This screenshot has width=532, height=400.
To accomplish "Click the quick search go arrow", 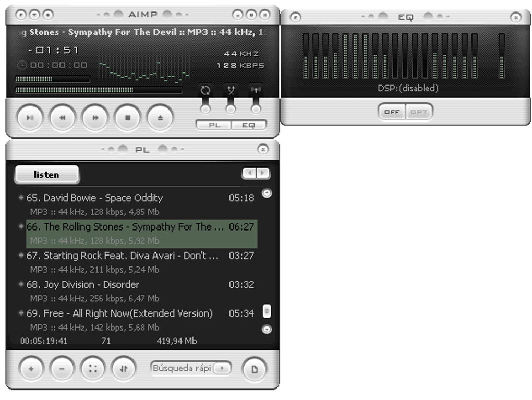I will tap(222, 368).
